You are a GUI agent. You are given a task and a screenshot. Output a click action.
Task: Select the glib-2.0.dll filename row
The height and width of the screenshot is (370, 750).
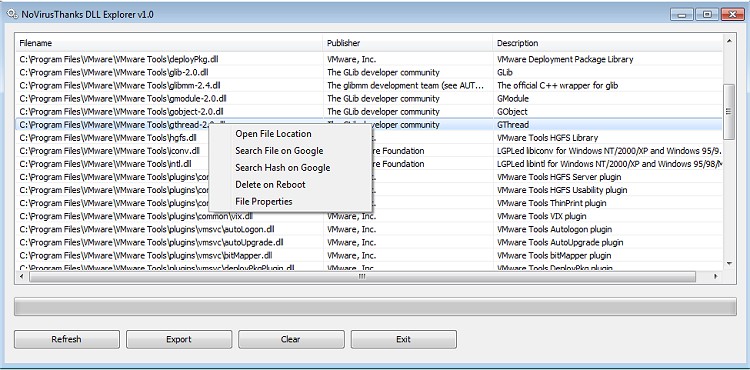point(114,72)
